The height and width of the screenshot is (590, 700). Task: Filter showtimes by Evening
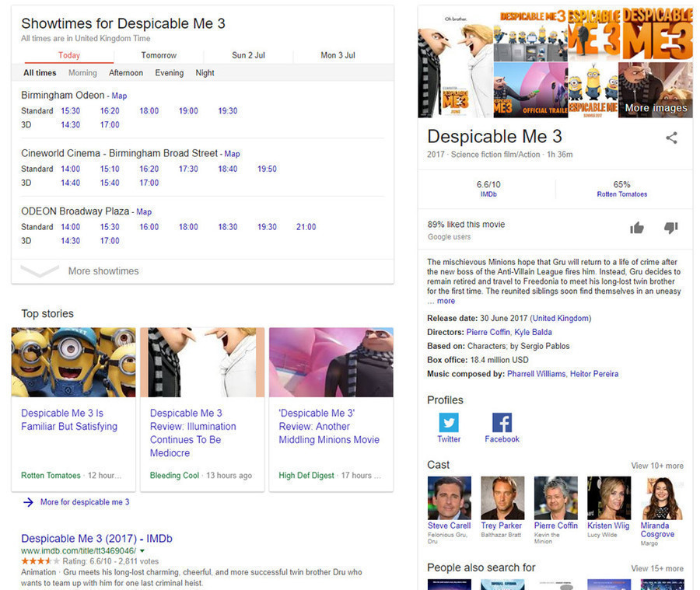click(170, 73)
